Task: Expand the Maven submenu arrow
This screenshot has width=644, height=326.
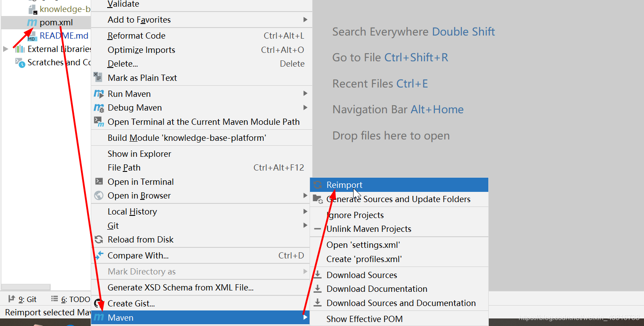Action: [x=305, y=318]
